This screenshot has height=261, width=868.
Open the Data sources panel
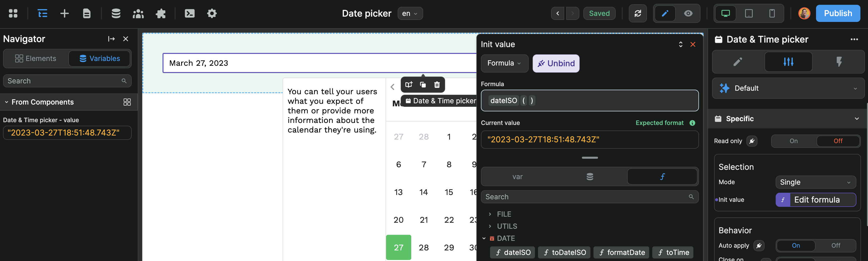[116, 13]
